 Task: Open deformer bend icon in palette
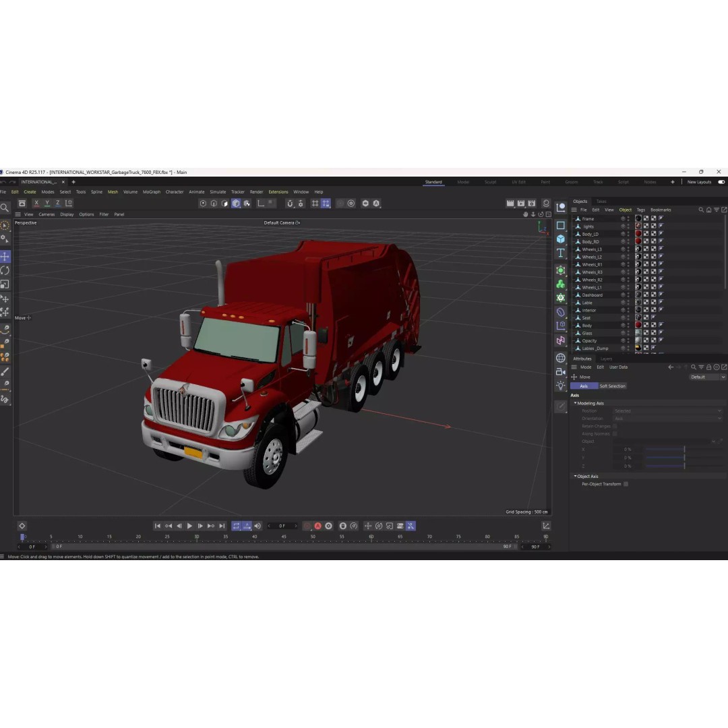click(x=561, y=312)
